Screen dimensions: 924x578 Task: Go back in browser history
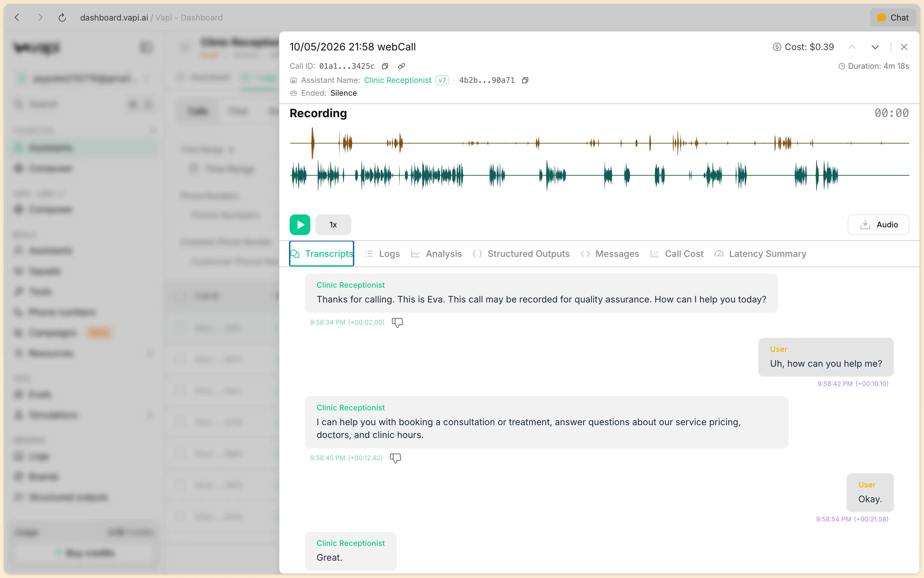17,18
